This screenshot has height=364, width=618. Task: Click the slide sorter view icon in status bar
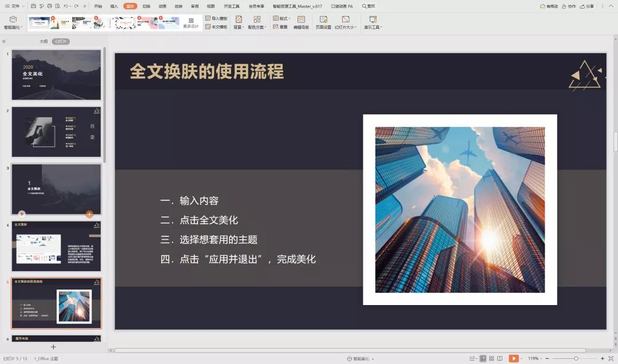[x=491, y=358]
